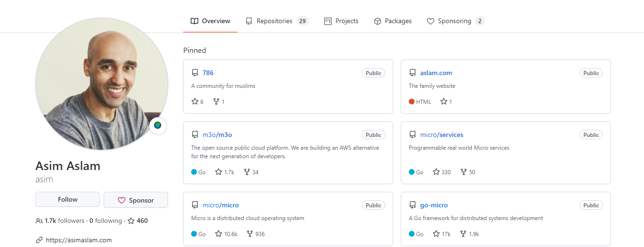Click the repo icon next to aslam.com
This screenshot has height=247, width=644.
pyautogui.click(x=413, y=73)
